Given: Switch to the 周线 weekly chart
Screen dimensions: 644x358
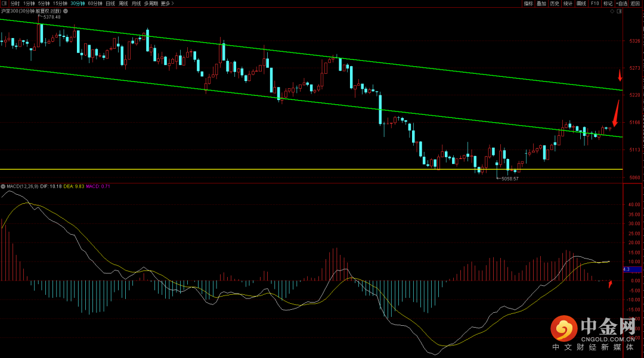Looking at the screenshot, I should tap(123, 4).
